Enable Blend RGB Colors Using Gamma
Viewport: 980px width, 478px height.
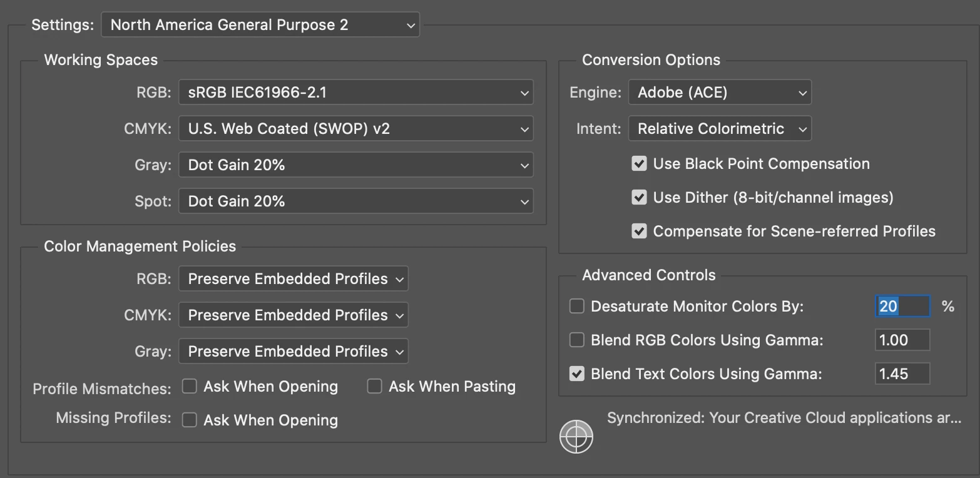coord(576,340)
